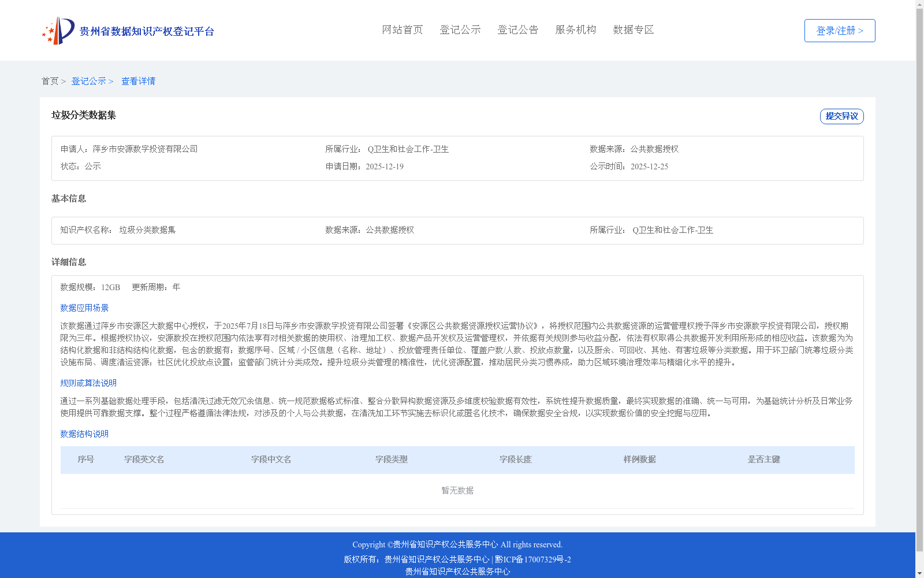This screenshot has width=924, height=578.
Task: Click the 暂无数据 empty table message
Action: [x=457, y=491]
